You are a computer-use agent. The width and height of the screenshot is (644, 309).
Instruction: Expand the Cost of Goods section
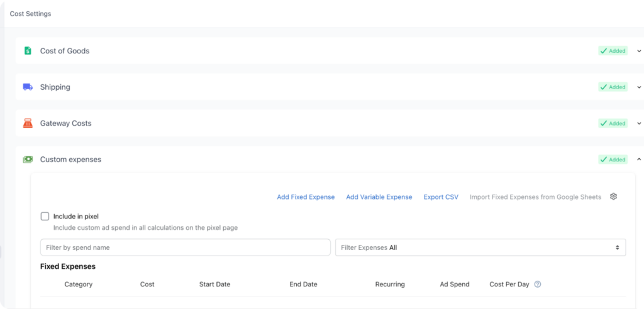[x=639, y=51]
